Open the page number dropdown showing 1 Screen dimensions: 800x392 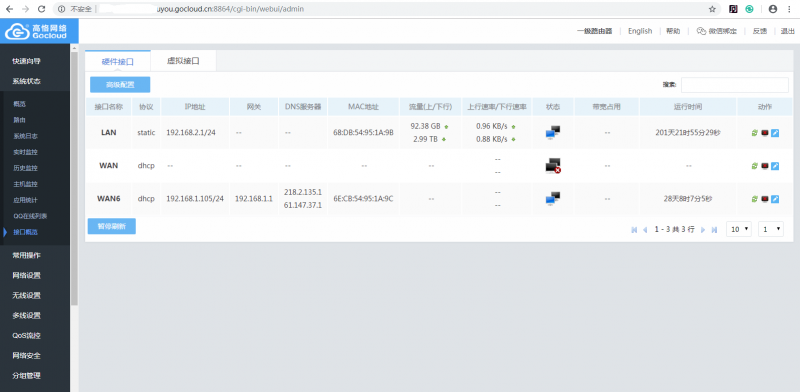coord(771,229)
